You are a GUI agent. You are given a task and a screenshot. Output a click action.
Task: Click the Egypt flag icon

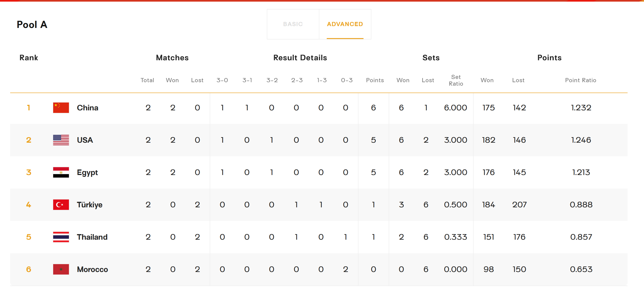[x=61, y=172]
